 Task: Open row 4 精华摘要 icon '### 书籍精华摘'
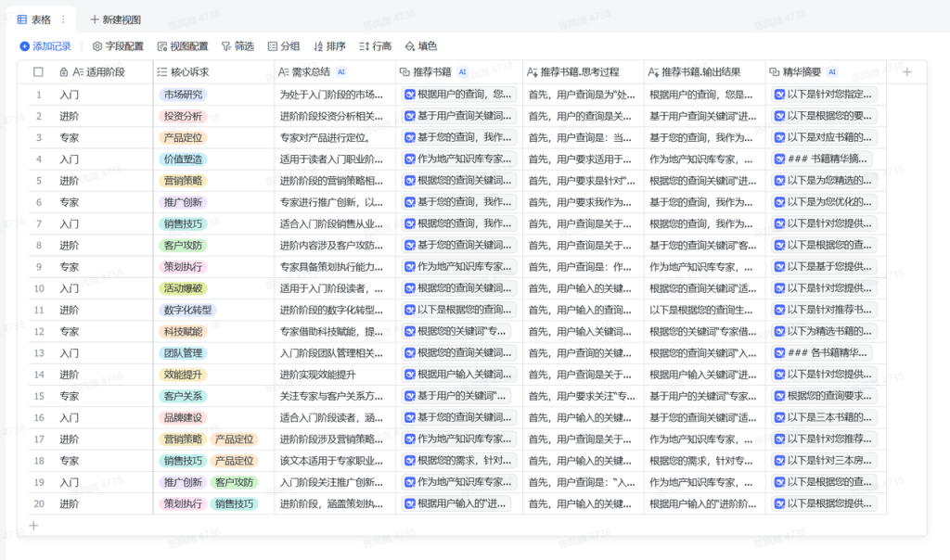(780, 159)
